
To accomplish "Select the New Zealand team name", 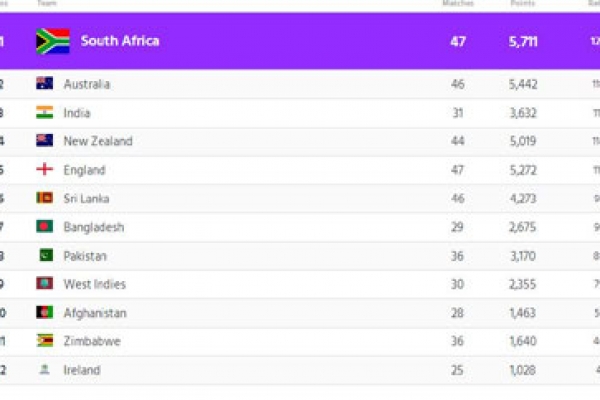I will (98, 141).
